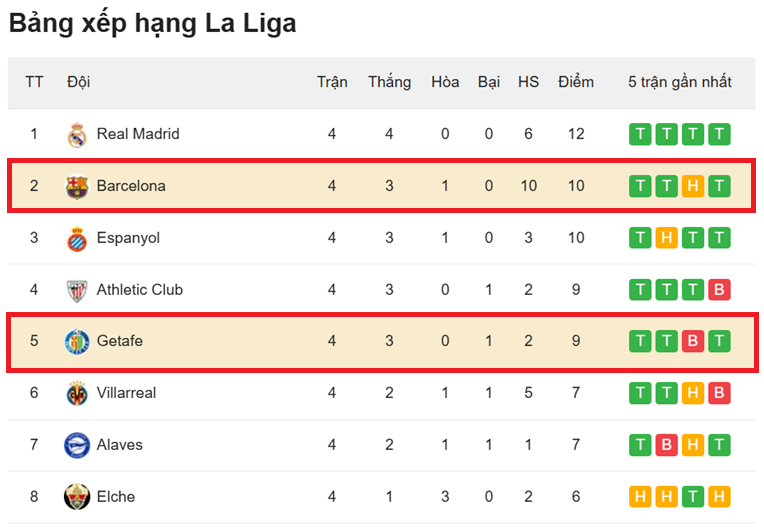764x527 pixels.
Task: Open the Villarreal team name link
Action: click(x=126, y=393)
